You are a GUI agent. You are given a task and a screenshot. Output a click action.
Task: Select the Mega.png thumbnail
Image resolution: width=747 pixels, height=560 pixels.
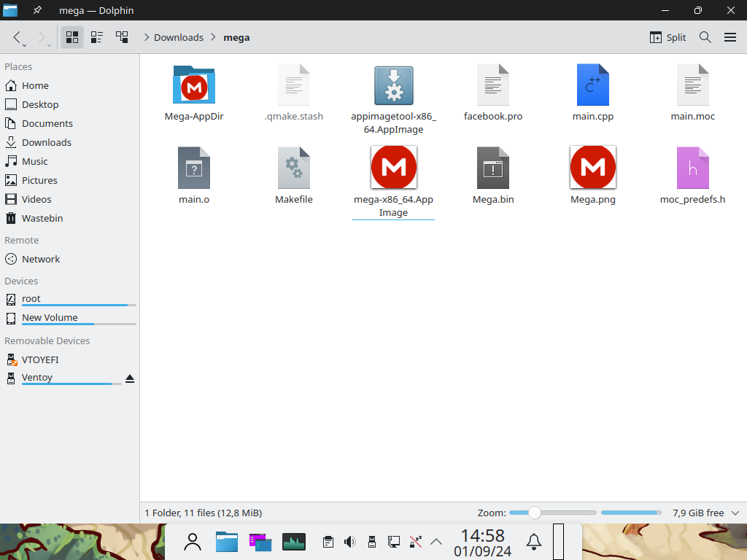click(x=592, y=167)
